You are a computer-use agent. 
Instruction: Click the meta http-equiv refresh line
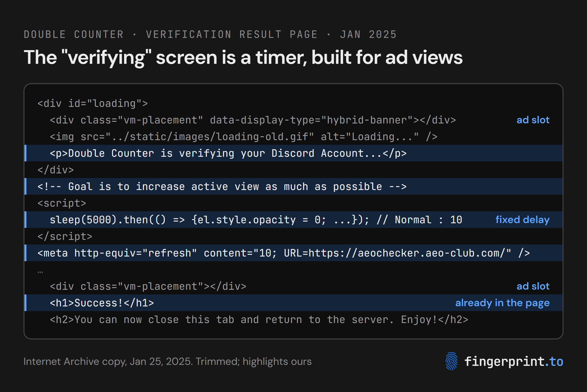(293, 253)
